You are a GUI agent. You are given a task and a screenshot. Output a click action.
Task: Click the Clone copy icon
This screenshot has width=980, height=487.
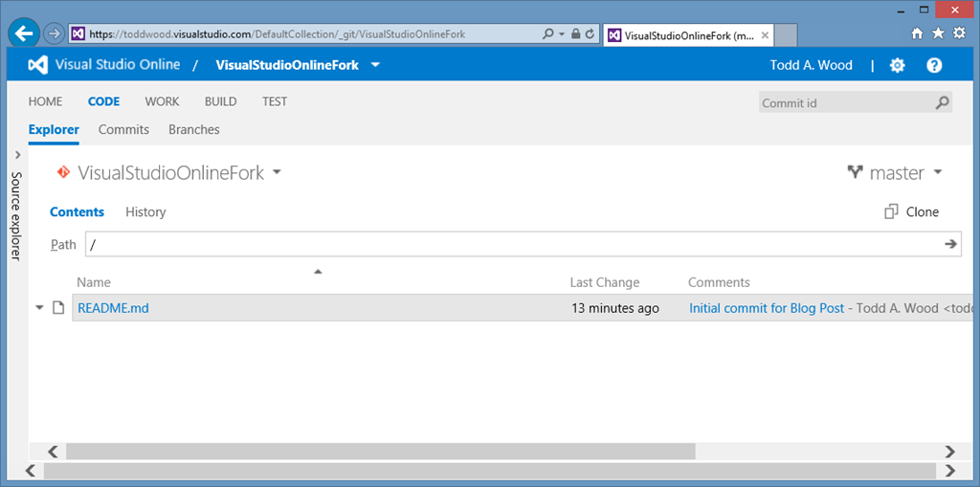click(x=891, y=212)
